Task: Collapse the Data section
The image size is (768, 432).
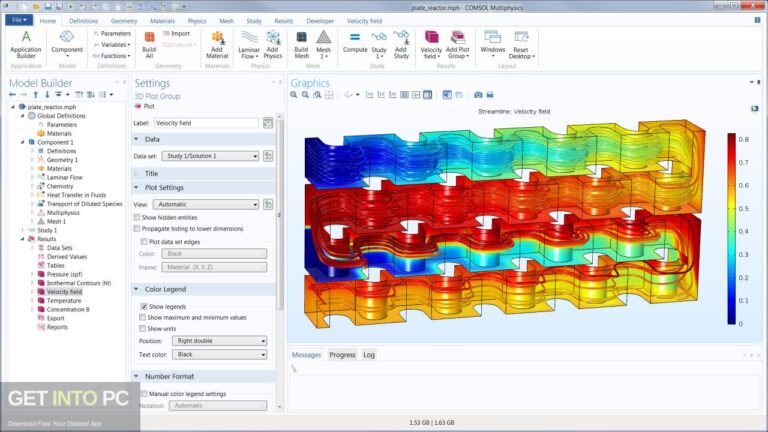Action: pos(137,139)
